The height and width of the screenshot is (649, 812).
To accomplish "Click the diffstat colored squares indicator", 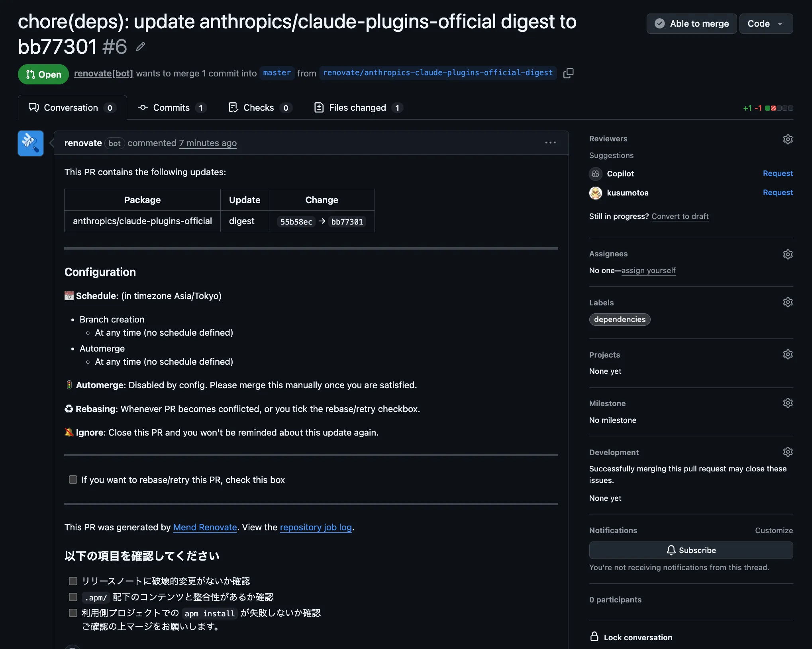I will [779, 108].
